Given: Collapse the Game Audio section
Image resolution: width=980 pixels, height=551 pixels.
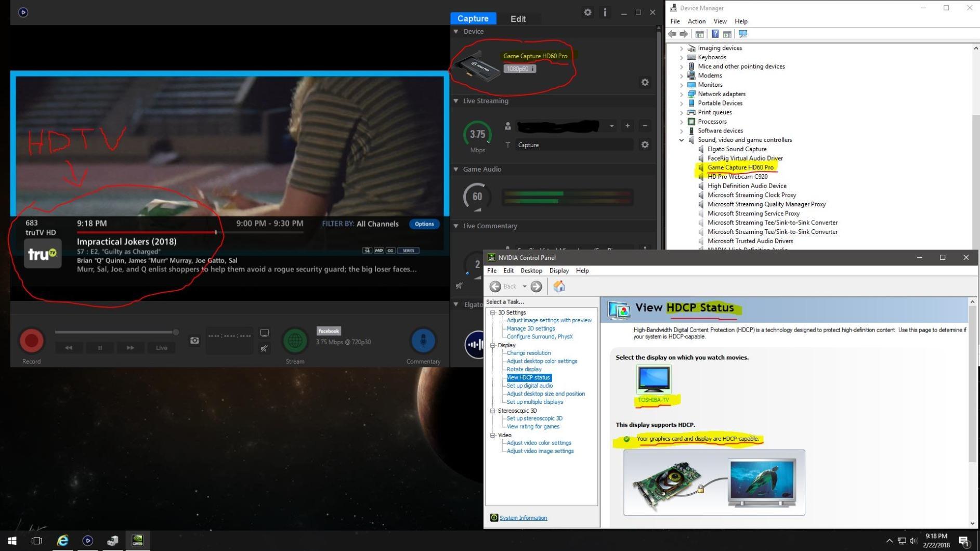Looking at the screenshot, I should coord(456,169).
